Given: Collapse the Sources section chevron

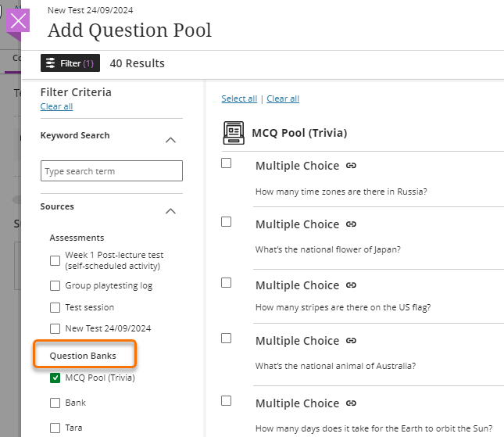Looking at the screenshot, I should pos(171,210).
